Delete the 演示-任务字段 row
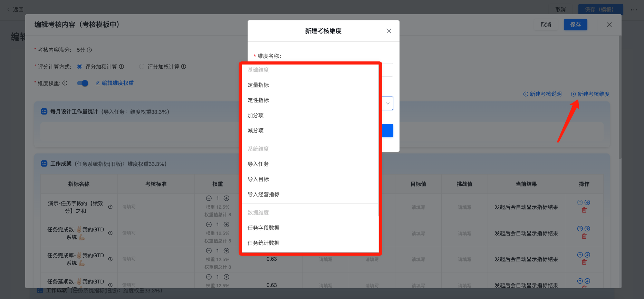The width and height of the screenshot is (644, 299). (x=584, y=210)
